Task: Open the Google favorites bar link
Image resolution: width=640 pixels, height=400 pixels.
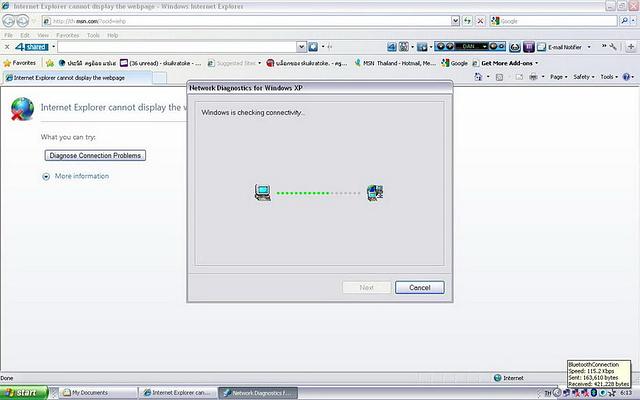Action: pyautogui.click(x=454, y=63)
